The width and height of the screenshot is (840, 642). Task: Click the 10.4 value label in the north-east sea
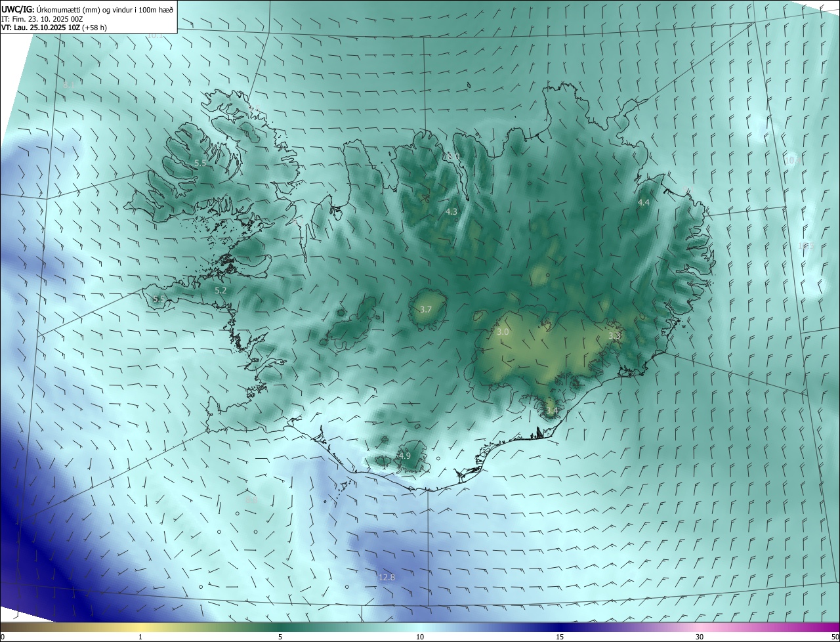793,160
